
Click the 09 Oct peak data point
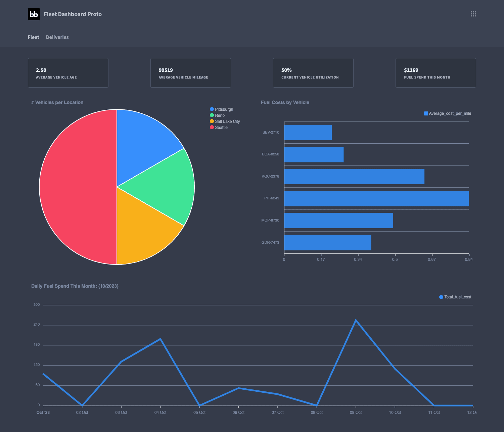pos(356,320)
